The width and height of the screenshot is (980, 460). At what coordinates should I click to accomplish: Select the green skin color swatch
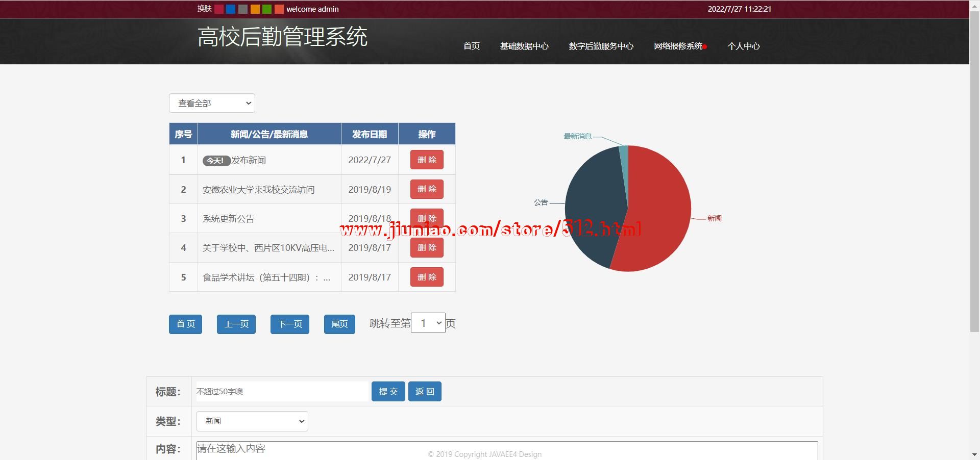(x=267, y=9)
